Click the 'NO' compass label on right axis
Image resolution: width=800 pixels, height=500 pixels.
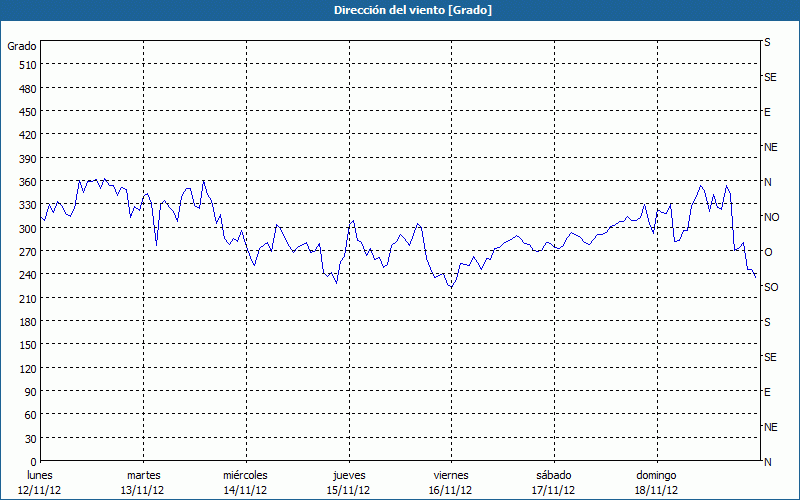pyautogui.click(x=771, y=217)
